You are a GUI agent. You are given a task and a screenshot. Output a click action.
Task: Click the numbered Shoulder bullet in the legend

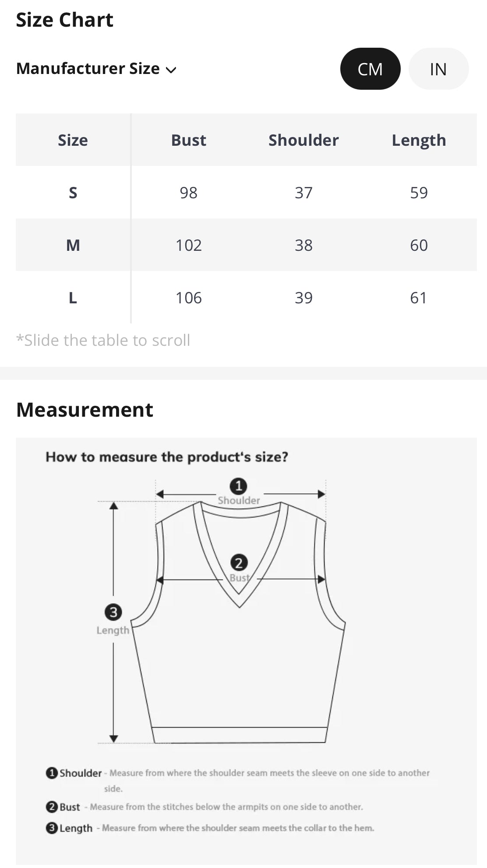(52, 773)
